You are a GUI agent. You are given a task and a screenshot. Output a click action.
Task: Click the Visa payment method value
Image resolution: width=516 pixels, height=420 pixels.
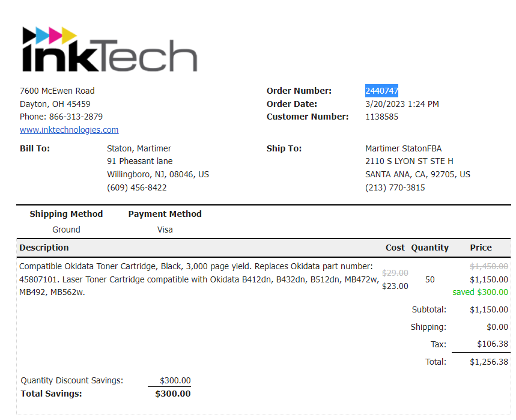tap(165, 230)
